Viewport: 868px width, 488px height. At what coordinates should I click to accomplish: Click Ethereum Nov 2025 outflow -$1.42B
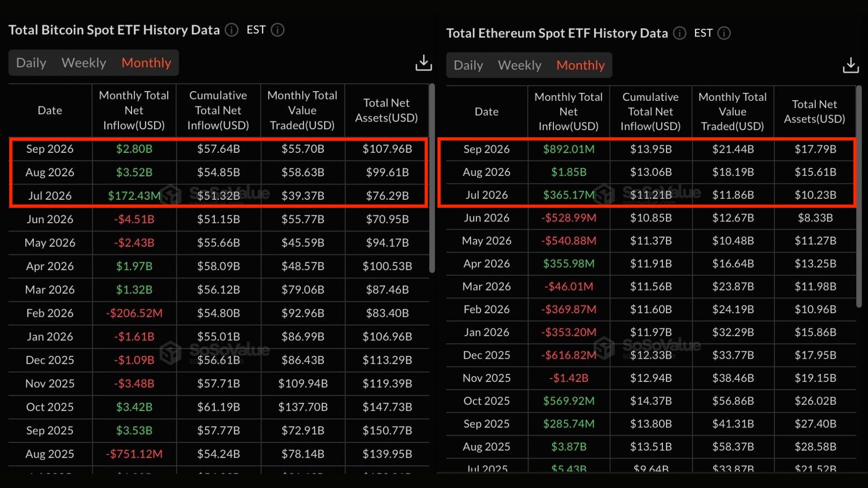point(569,378)
